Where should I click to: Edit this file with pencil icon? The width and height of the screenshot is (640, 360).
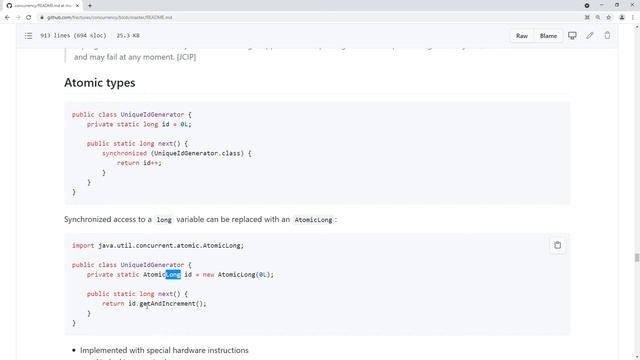coord(590,36)
